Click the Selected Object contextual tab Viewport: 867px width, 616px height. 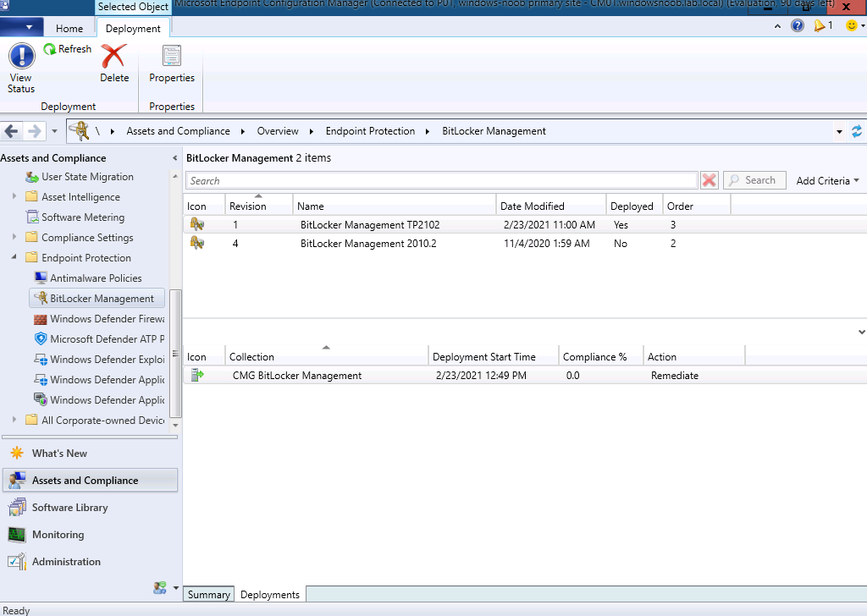pos(133,7)
